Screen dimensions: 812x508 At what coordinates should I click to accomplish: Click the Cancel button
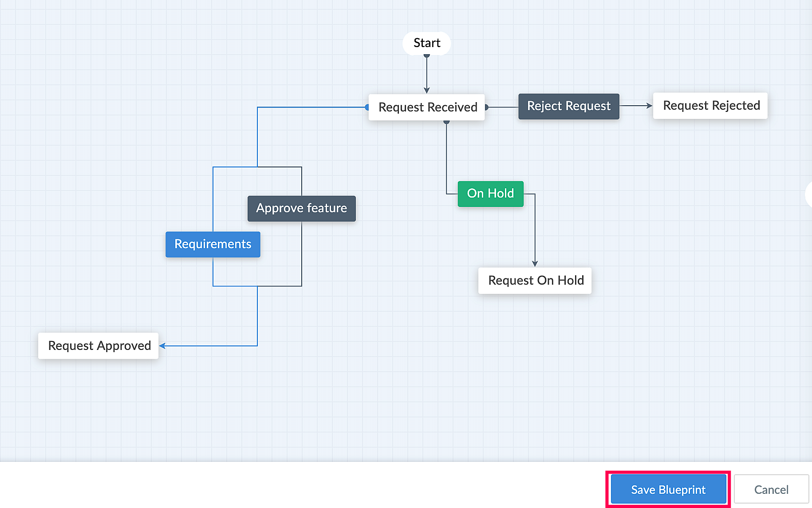tap(771, 489)
